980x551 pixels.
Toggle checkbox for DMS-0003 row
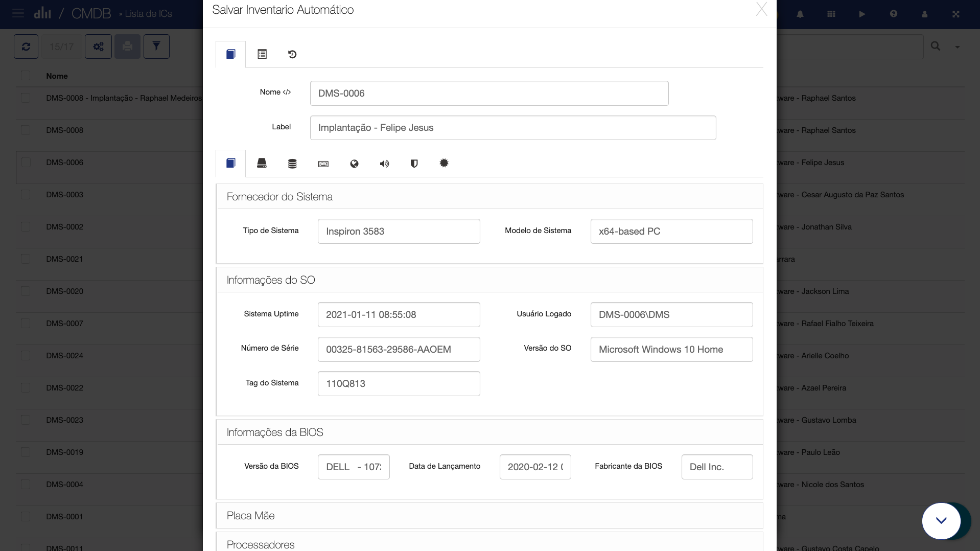pos(26,195)
